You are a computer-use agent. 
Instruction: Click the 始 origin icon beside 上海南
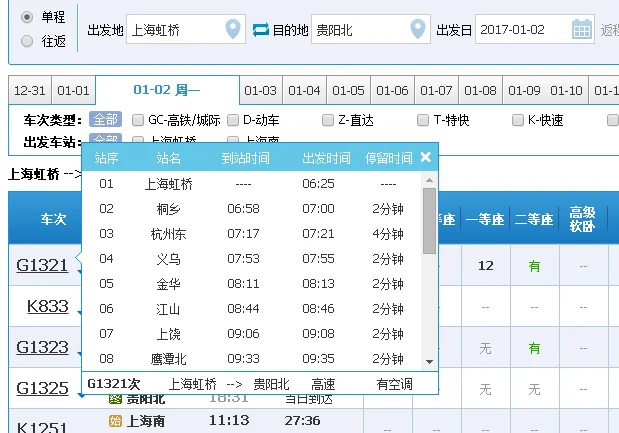pos(115,421)
